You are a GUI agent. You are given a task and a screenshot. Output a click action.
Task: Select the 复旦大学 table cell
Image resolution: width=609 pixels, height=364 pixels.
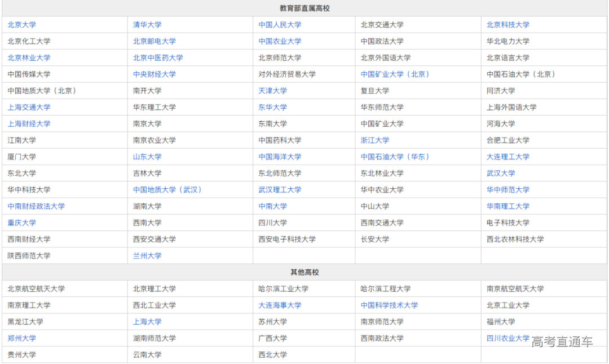coord(375,91)
